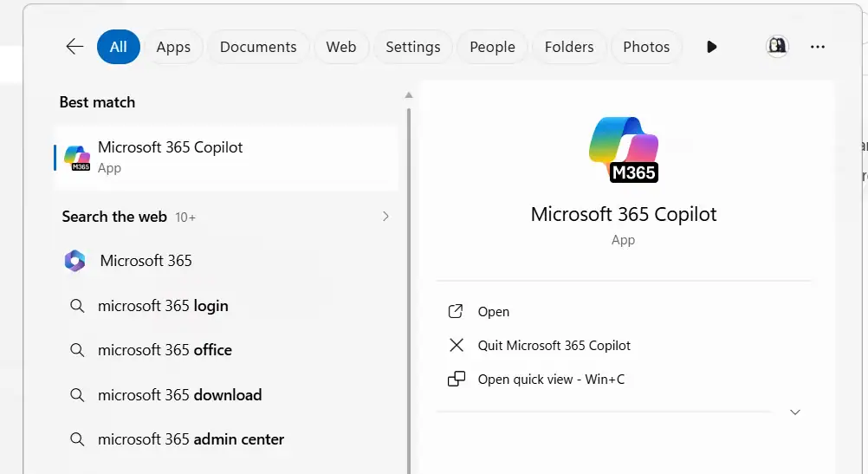Show Photos search results
The image size is (868, 474).
coord(646,47)
